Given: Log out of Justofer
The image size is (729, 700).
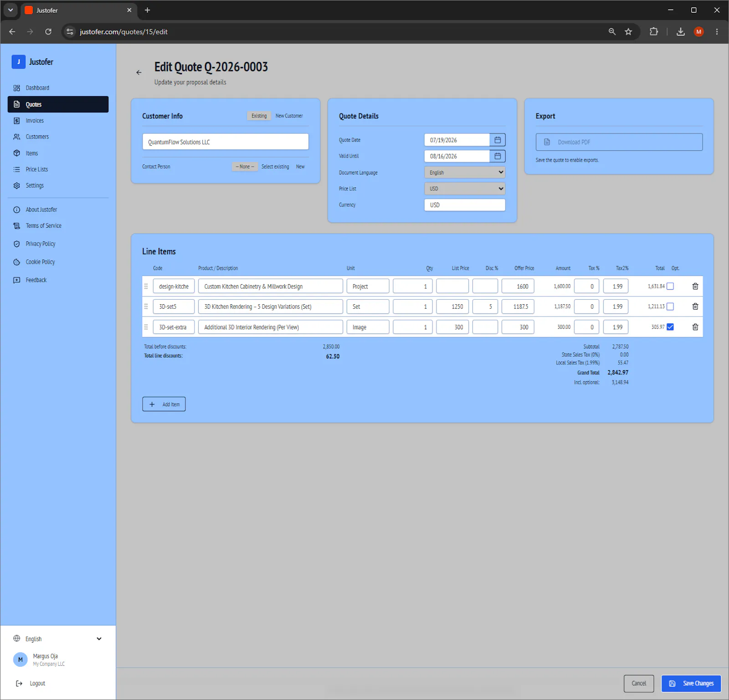Looking at the screenshot, I should coord(31,683).
